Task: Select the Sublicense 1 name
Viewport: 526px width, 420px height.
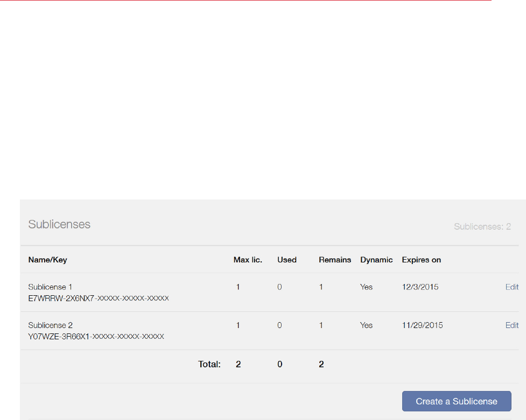Action: tap(50, 287)
